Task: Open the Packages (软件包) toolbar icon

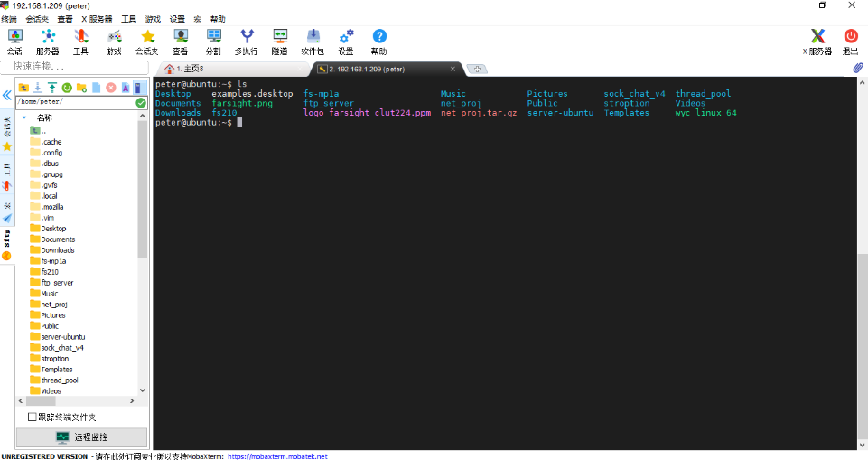Action: (x=313, y=41)
